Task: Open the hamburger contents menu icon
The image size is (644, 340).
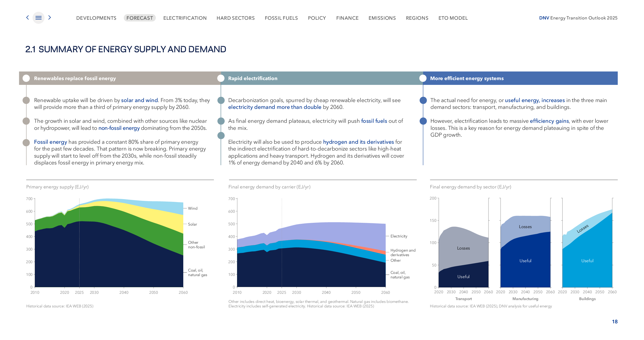Action: coord(38,18)
